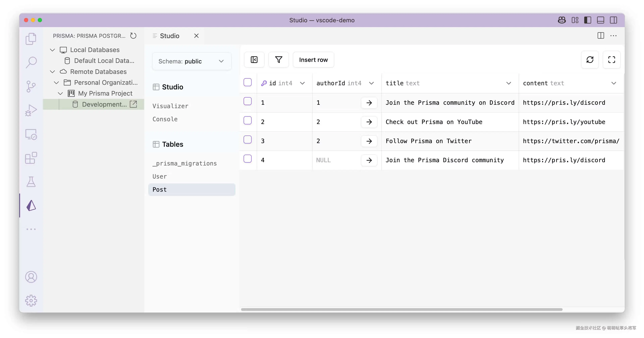Open the Source Control view
The image size is (644, 338).
(x=31, y=86)
